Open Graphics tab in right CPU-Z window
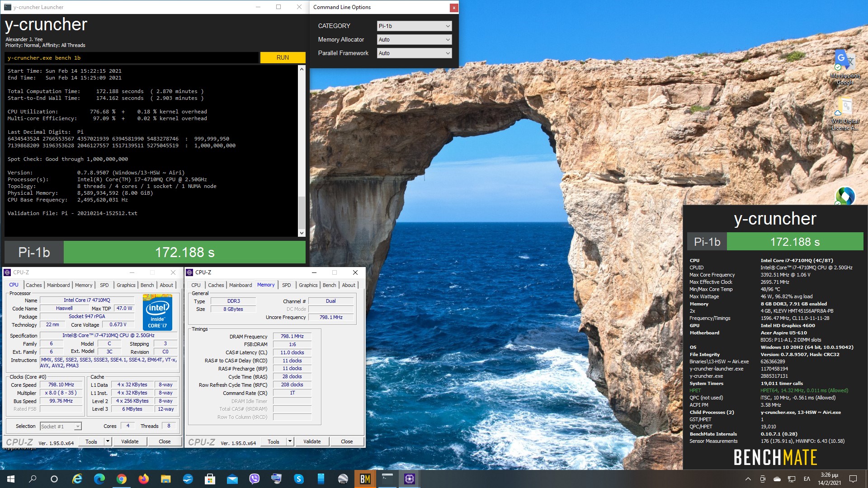This screenshot has height=488, width=868. (x=308, y=285)
